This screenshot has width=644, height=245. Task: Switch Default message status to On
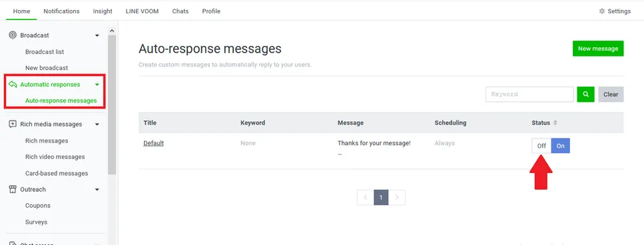click(560, 146)
